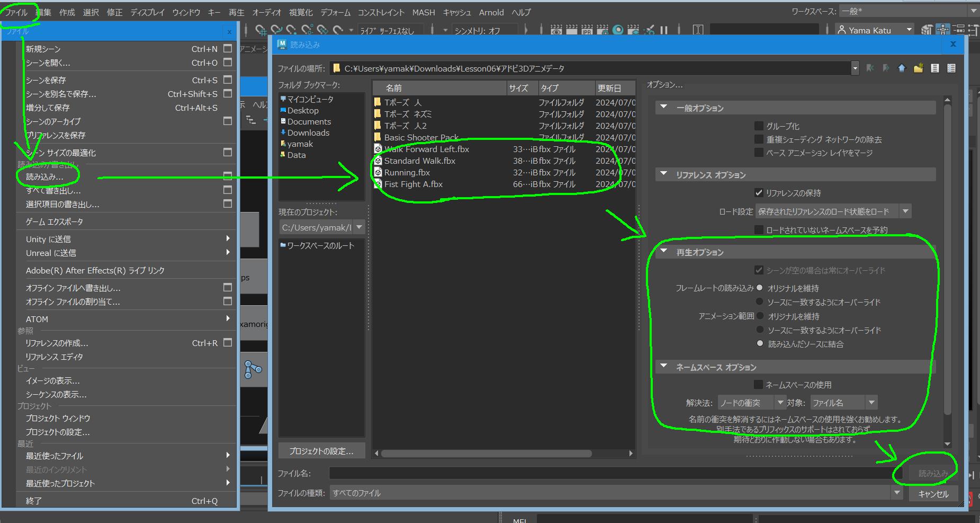Image resolution: width=980 pixels, height=523 pixels.
Task: Switch file browser to list view
Action: point(935,68)
